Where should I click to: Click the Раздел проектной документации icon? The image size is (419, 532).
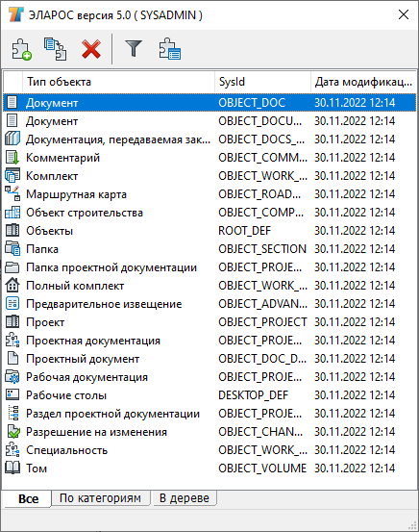pyautogui.click(x=13, y=414)
